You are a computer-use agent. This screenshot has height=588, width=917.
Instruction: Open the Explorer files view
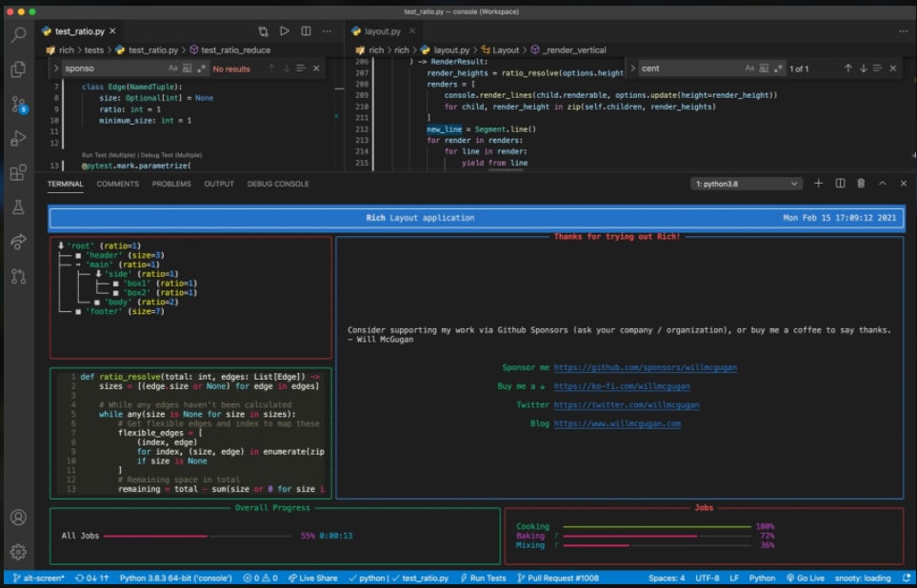19,69
